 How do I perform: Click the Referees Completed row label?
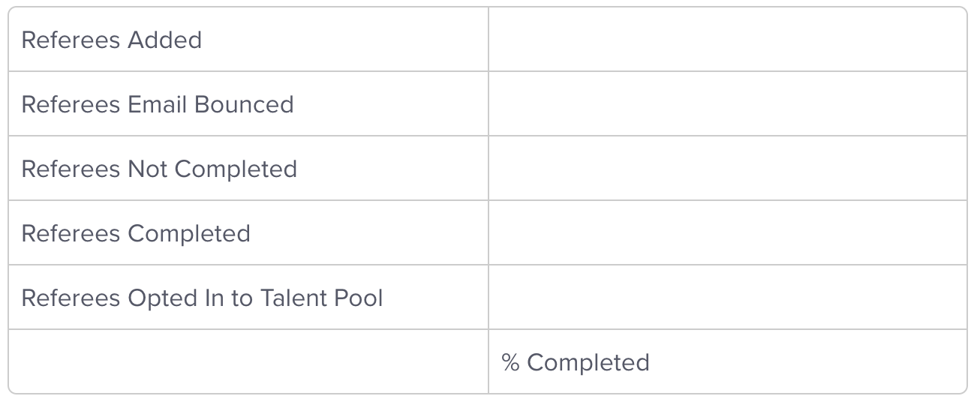coord(136,233)
